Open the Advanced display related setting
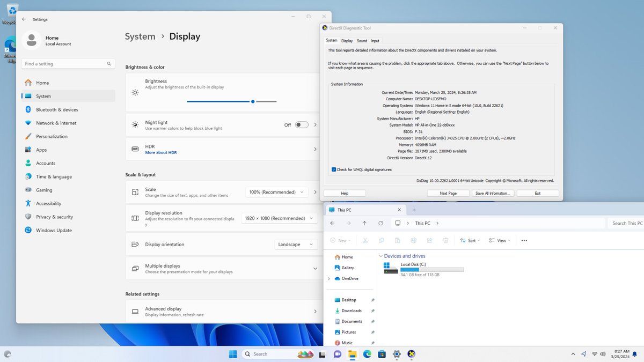644x362 pixels. point(223,311)
